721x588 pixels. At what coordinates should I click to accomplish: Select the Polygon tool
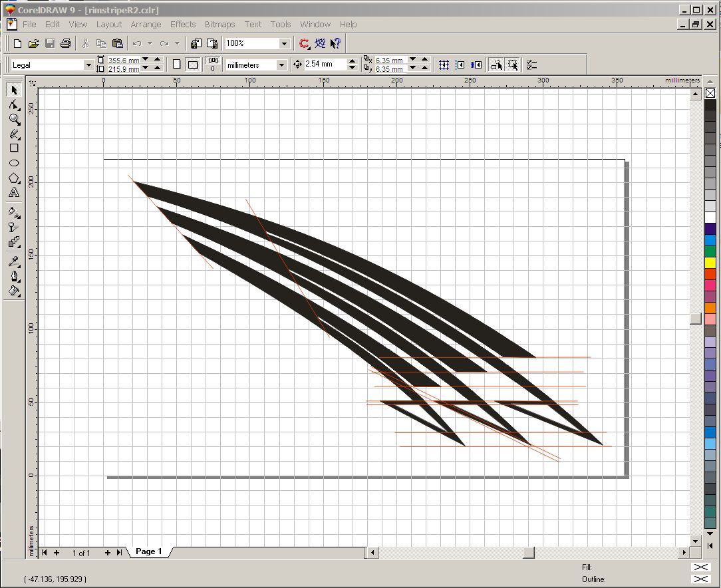14,178
